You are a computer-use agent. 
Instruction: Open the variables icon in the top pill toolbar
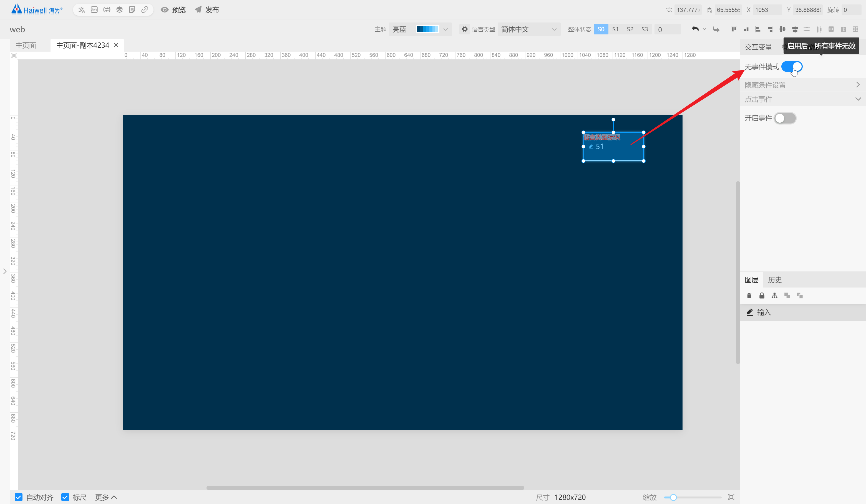point(107,10)
